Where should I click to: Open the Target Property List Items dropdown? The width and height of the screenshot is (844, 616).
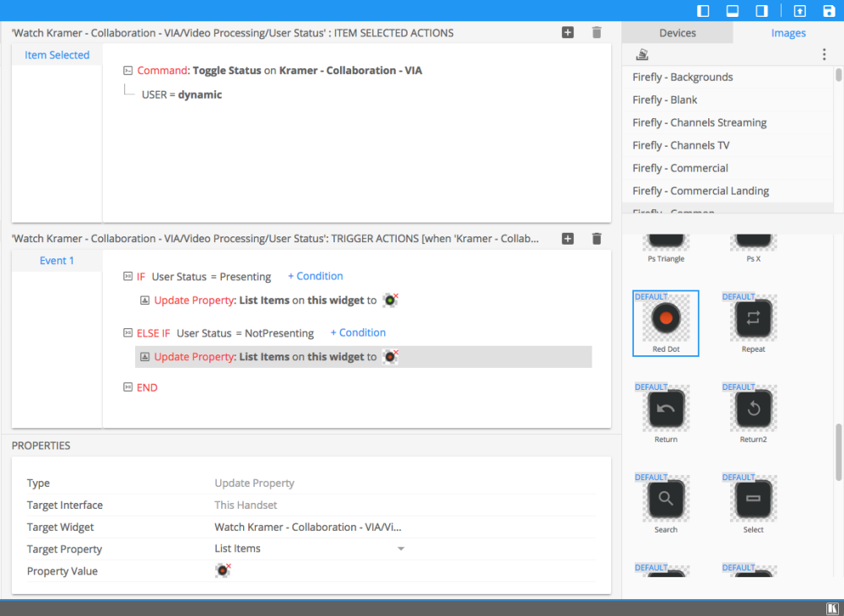pos(310,548)
